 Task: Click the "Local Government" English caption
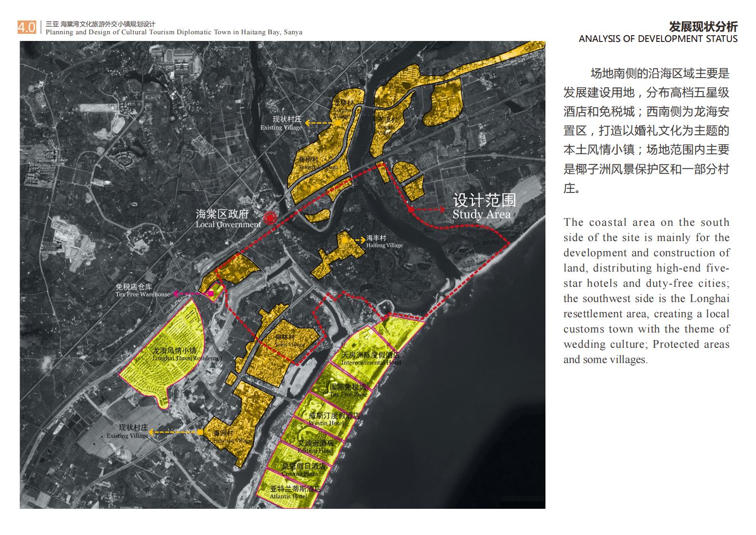click(228, 224)
